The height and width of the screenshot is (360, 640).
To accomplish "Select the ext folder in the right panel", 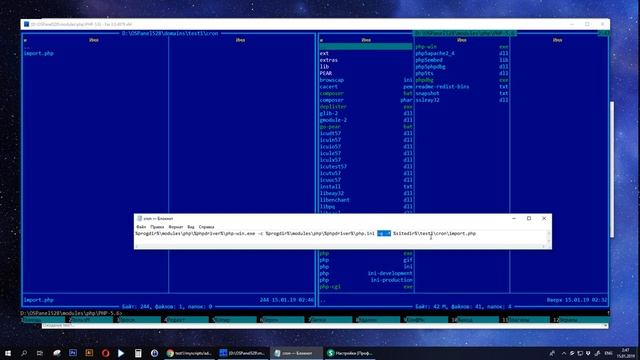I will (366, 53).
